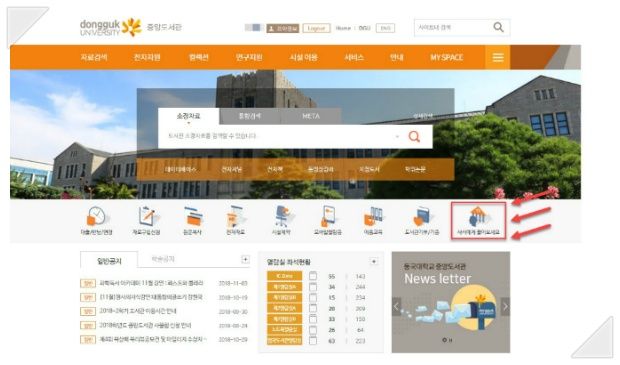Viewport: 620px width, 365px height.
Task: Open 학위논문 in the orange quick bar
Action: tap(415, 169)
